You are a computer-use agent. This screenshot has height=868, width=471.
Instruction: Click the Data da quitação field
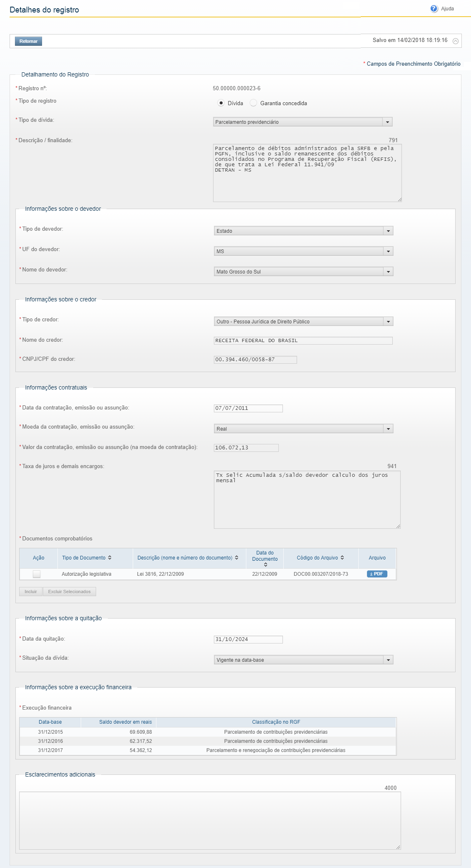[x=248, y=639]
